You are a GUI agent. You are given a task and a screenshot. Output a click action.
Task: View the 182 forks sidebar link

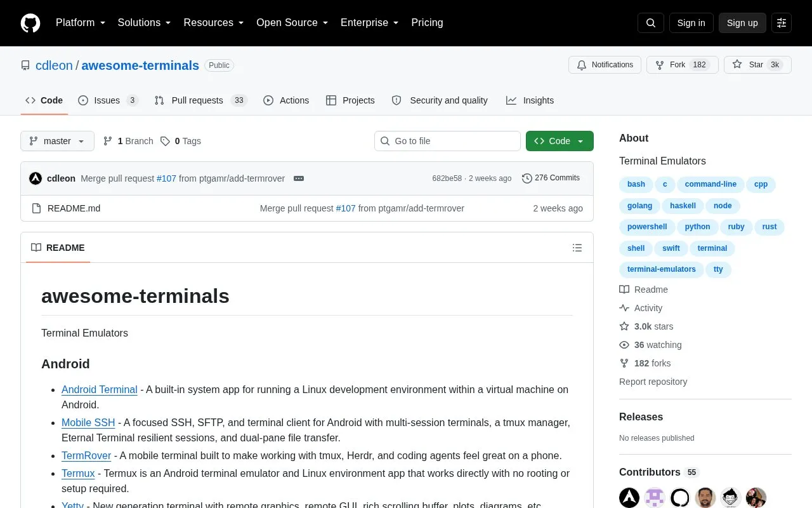pos(645,363)
